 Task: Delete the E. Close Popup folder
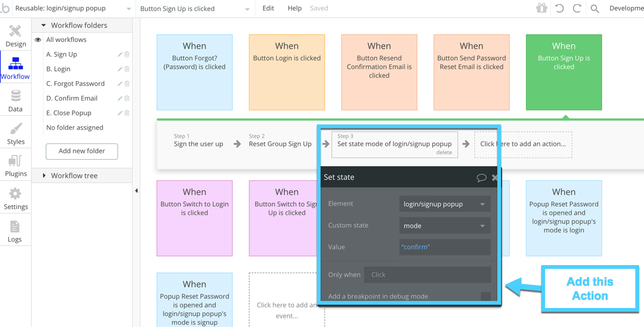127,113
